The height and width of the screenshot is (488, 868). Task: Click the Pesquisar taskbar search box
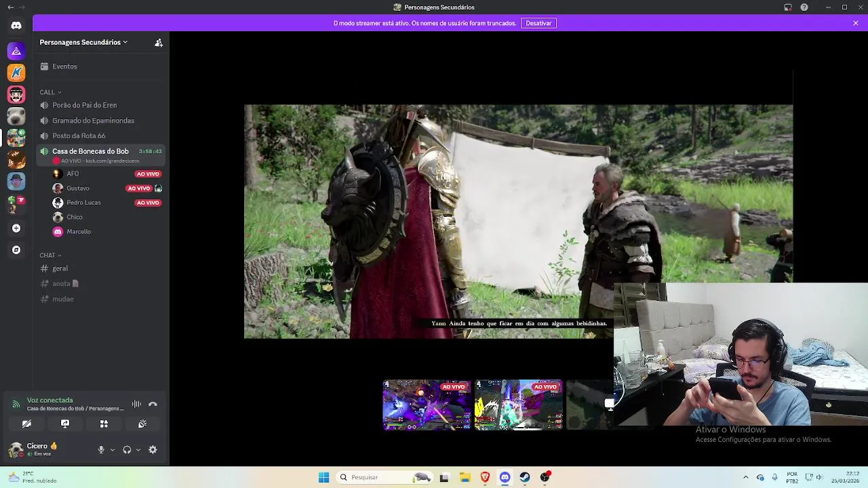click(x=385, y=477)
